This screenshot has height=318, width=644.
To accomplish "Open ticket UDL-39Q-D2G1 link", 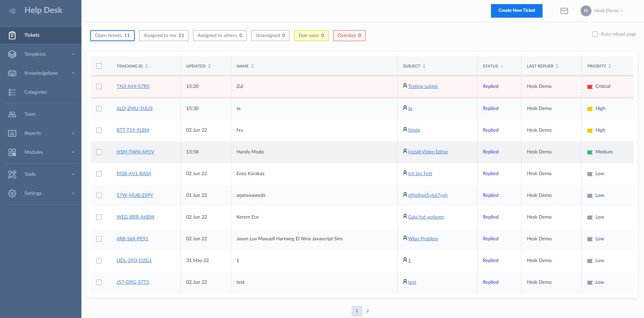I will [x=134, y=260].
